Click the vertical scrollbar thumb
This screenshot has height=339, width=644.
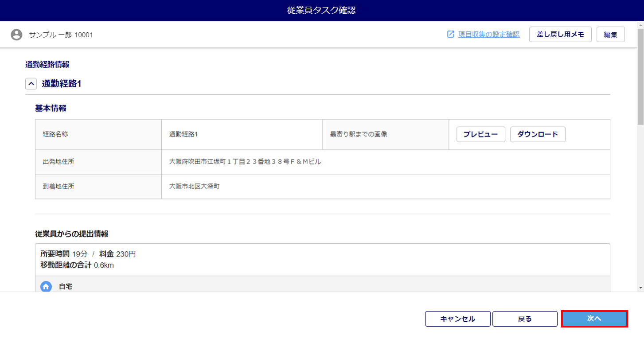tap(640, 77)
